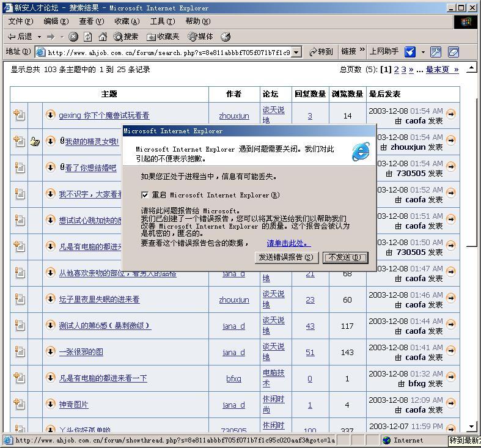Image resolution: width=481 pixels, height=448 pixels.
Task: Click first-unread arrow icon beside 神奇图片
Action: point(50,403)
